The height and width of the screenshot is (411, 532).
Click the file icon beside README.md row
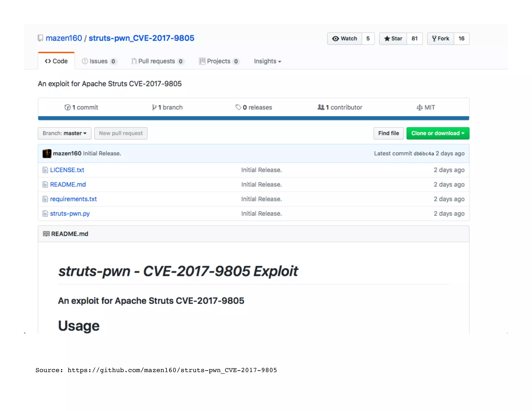click(45, 184)
